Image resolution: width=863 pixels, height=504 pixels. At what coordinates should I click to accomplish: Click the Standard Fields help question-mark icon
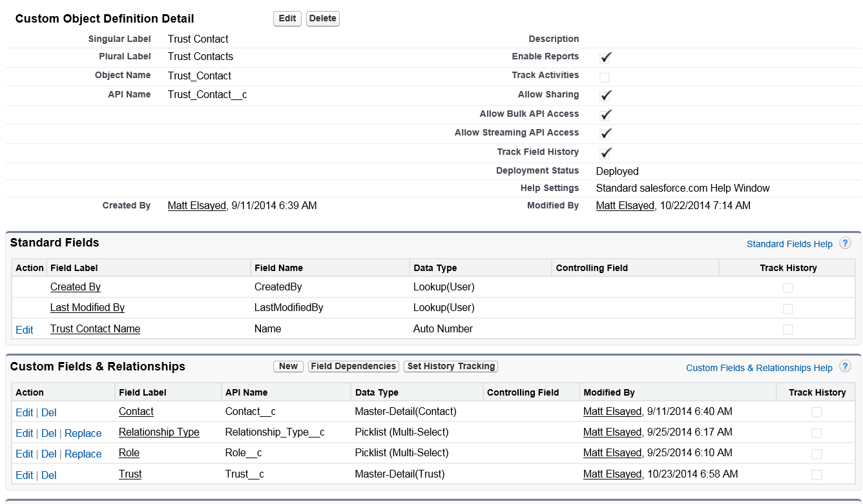845,243
